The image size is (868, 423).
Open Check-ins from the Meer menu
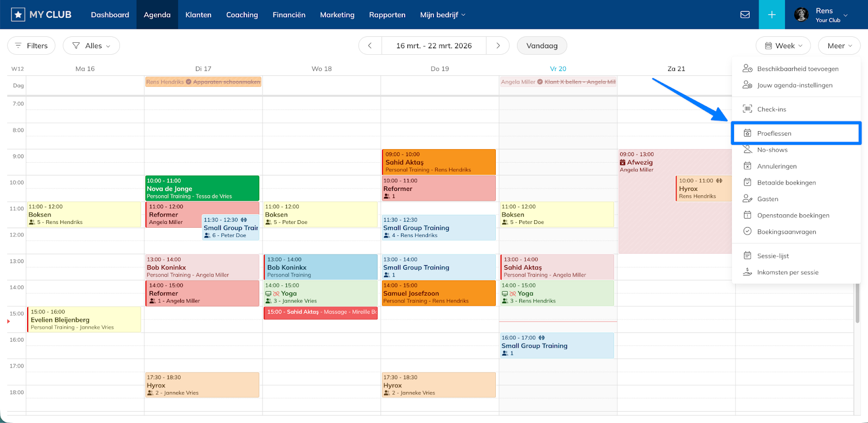pos(771,110)
